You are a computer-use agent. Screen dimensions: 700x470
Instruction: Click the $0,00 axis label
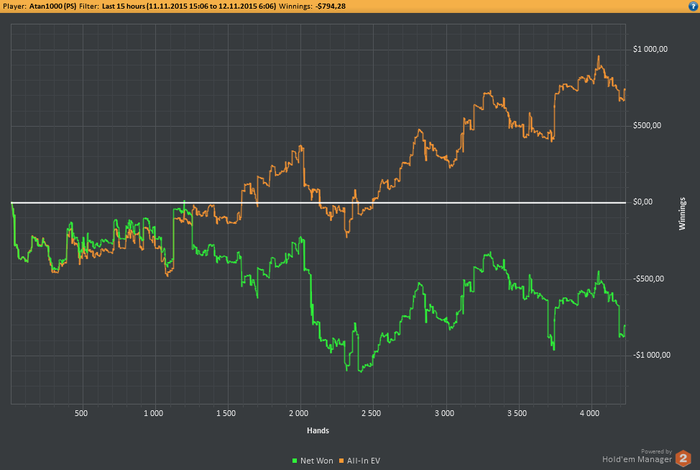click(643, 202)
